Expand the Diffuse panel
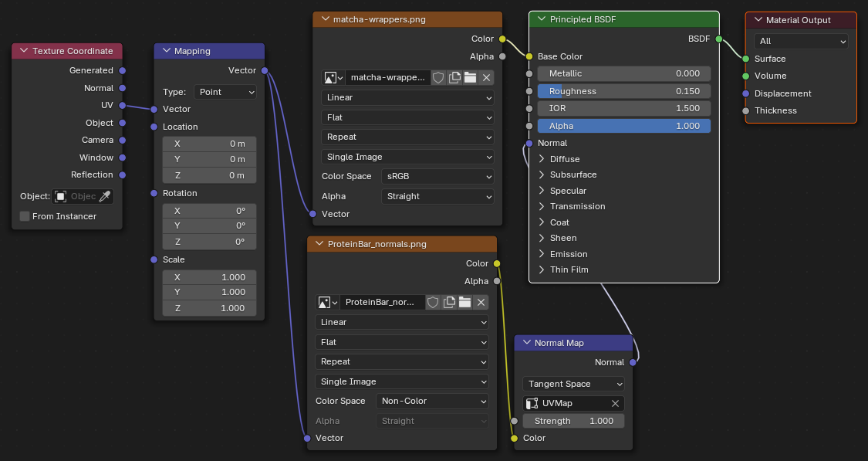Image resolution: width=868 pixels, height=461 pixels. (x=542, y=159)
